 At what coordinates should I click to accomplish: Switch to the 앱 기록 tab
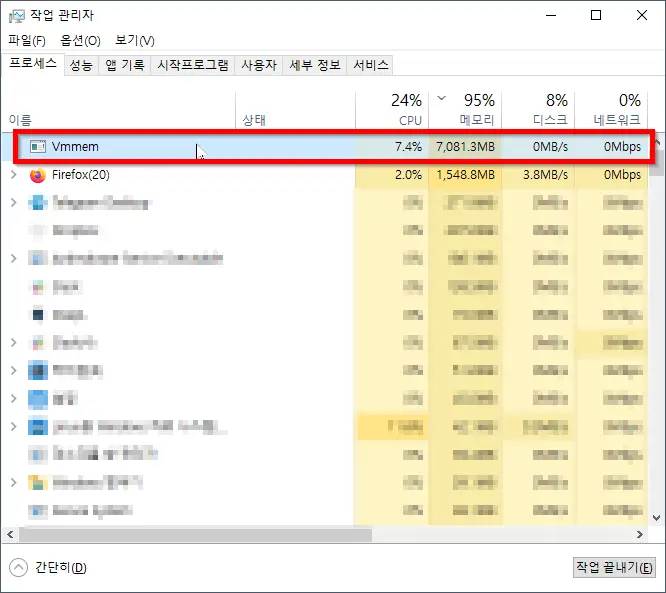(124, 65)
